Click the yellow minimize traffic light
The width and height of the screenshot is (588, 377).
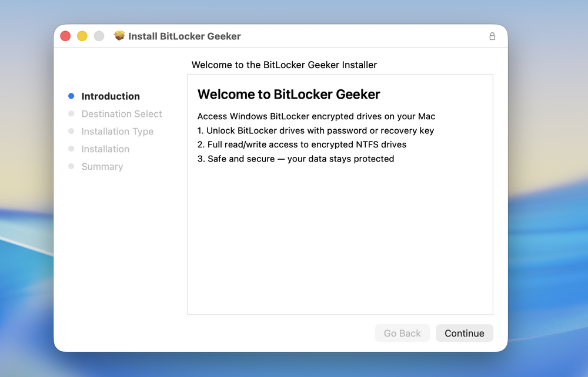point(82,35)
